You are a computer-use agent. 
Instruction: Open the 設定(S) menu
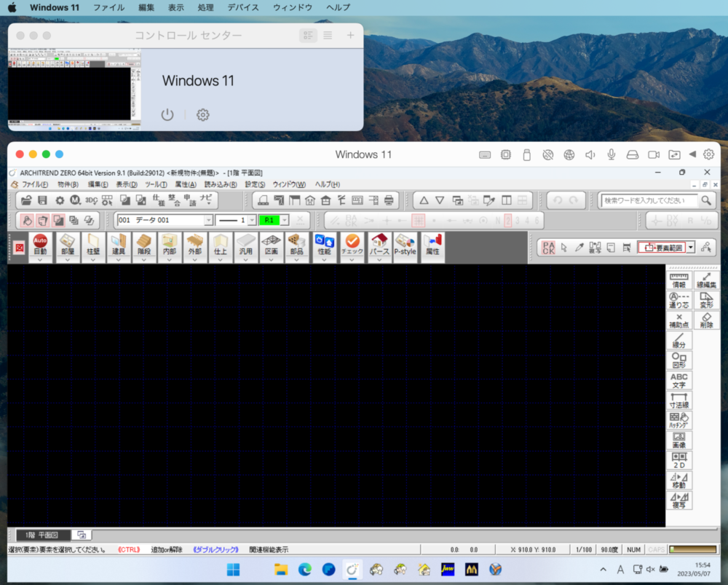coord(255,184)
